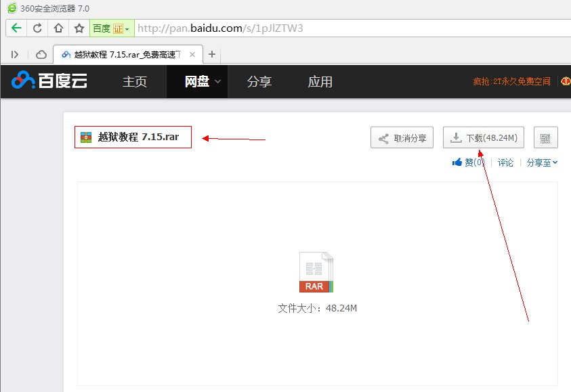Click the RAR file icon preview
This screenshot has height=392, width=571.
point(316,270)
